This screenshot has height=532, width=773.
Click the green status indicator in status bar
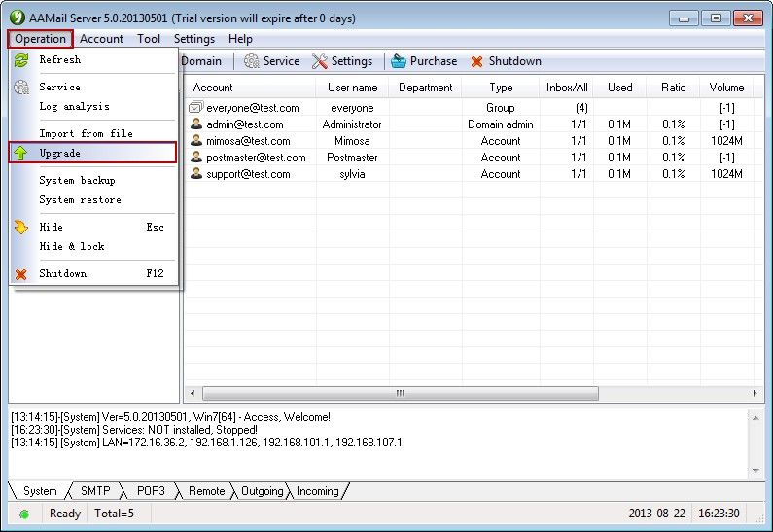click(23, 514)
